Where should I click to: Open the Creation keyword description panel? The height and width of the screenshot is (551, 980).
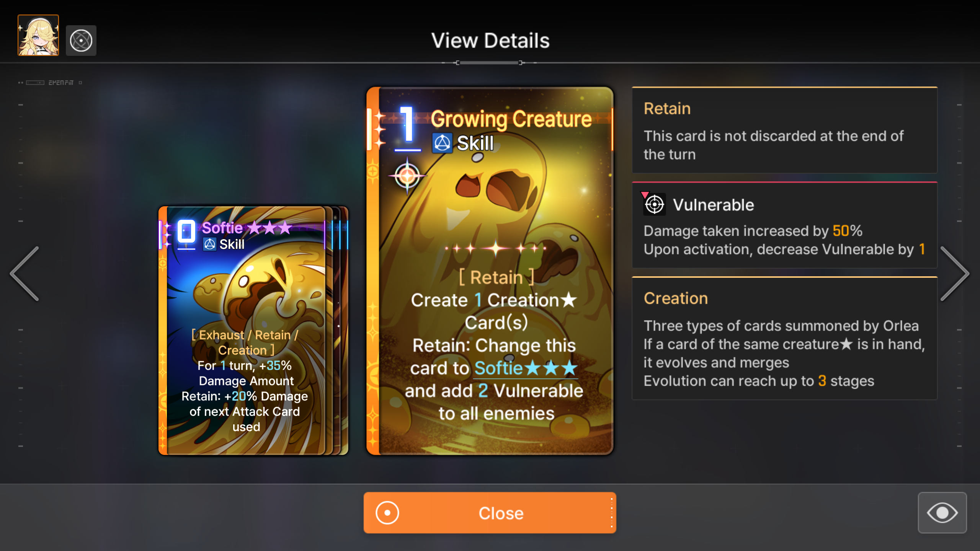tap(784, 338)
